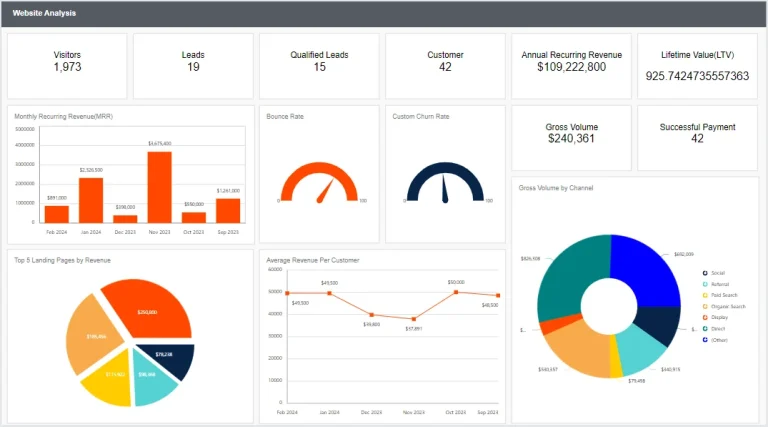Click the Website Analysis header title
The width and height of the screenshot is (768, 427).
click(x=44, y=13)
